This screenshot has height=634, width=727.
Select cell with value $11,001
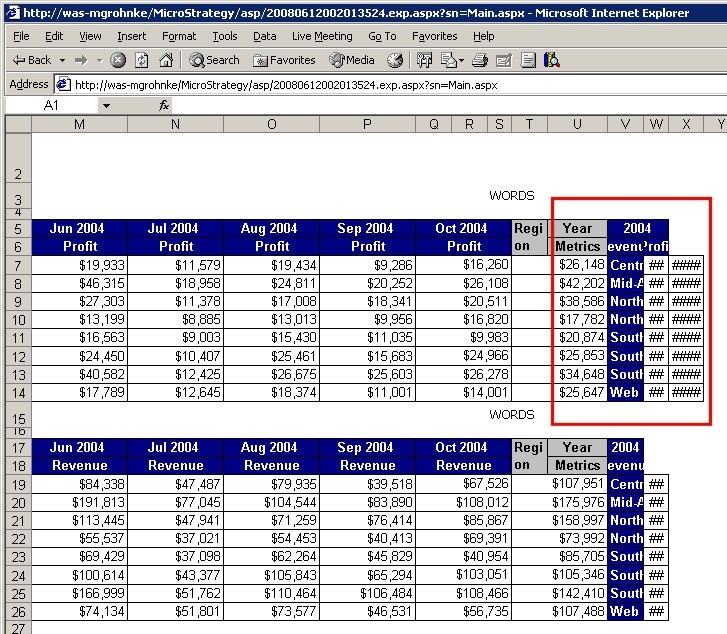click(367, 392)
